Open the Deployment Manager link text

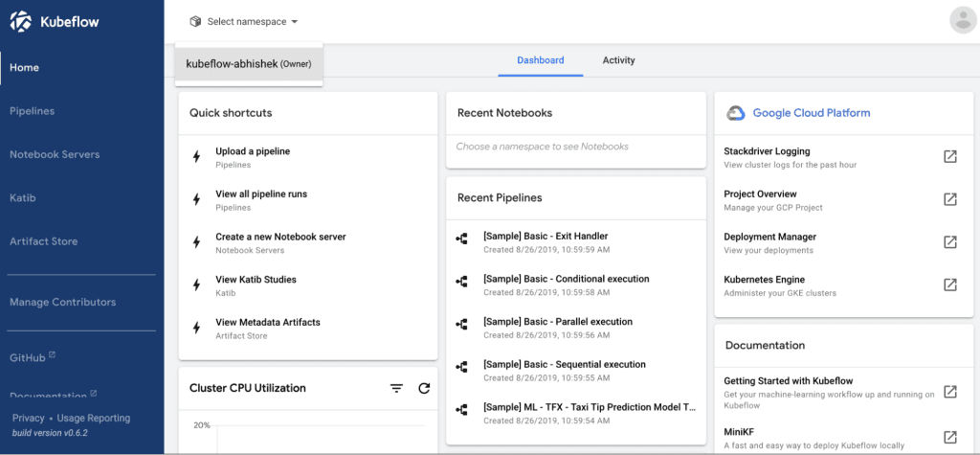(x=770, y=237)
